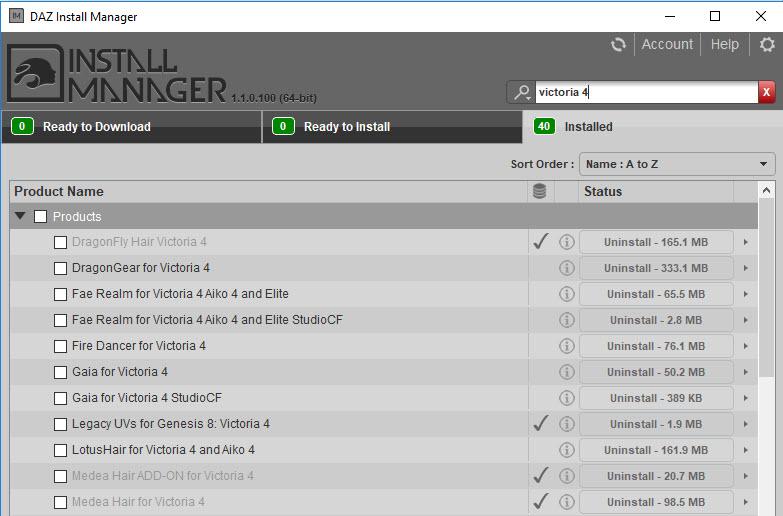Image resolution: width=783 pixels, height=516 pixels.
Task: Open info icon for Fae Realm 65.5 MB row
Action: coord(566,294)
